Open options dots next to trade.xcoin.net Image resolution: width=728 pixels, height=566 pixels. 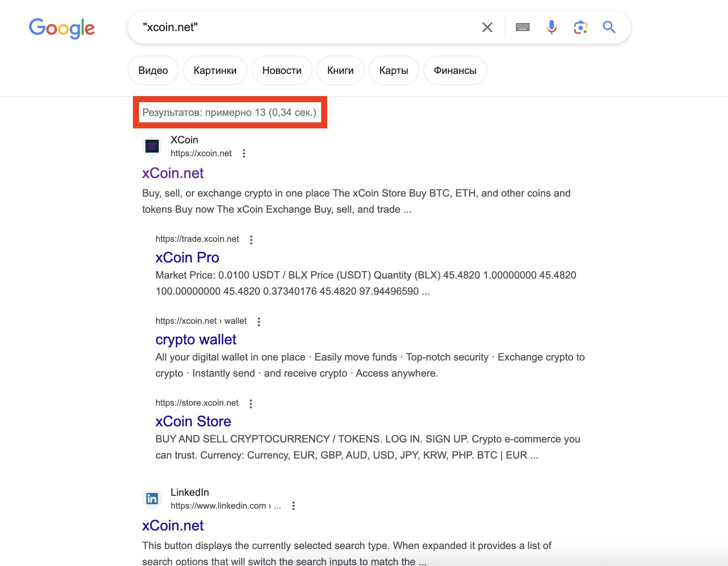click(x=251, y=240)
